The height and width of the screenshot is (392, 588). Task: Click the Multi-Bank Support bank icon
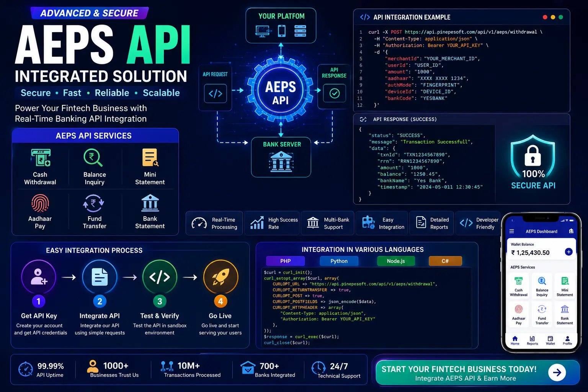tap(313, 222)
